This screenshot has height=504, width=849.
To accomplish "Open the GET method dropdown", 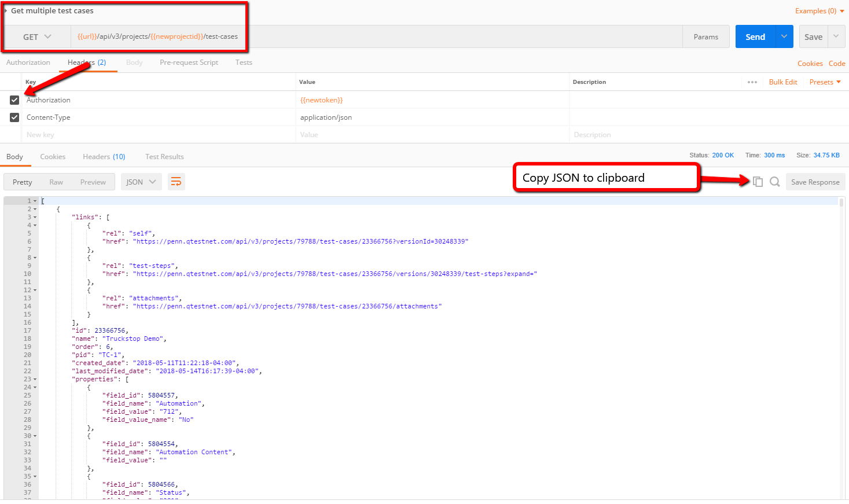I will [37, 36].
